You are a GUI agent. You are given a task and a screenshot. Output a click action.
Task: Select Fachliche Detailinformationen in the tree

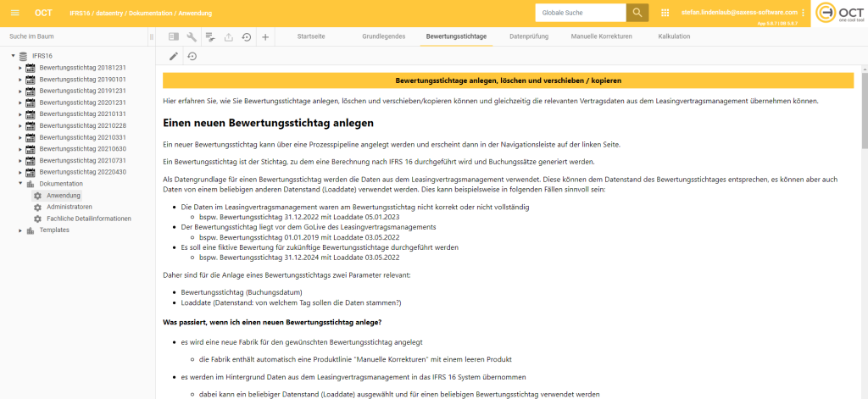coord(88,219)
